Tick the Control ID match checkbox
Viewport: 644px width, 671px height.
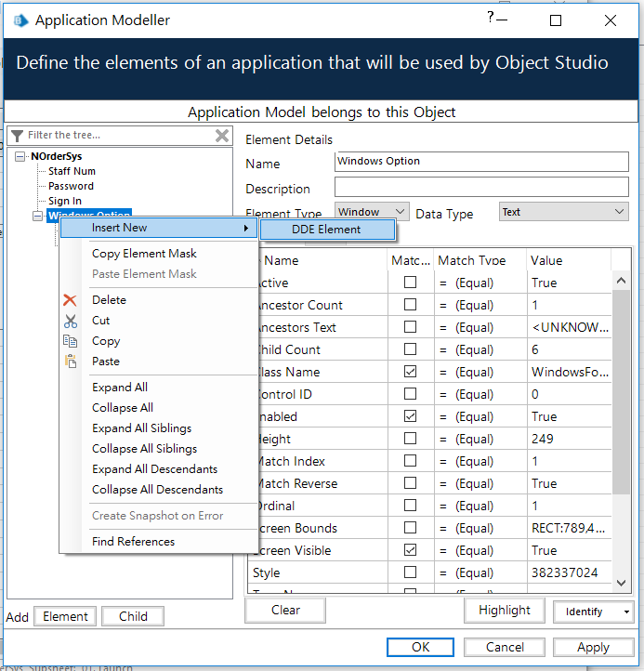410,394
